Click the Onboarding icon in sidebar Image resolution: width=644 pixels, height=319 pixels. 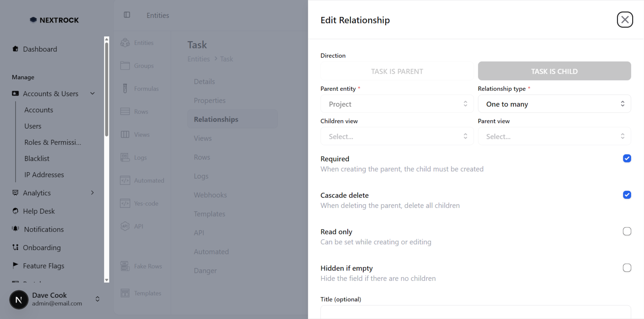point(15,247)
